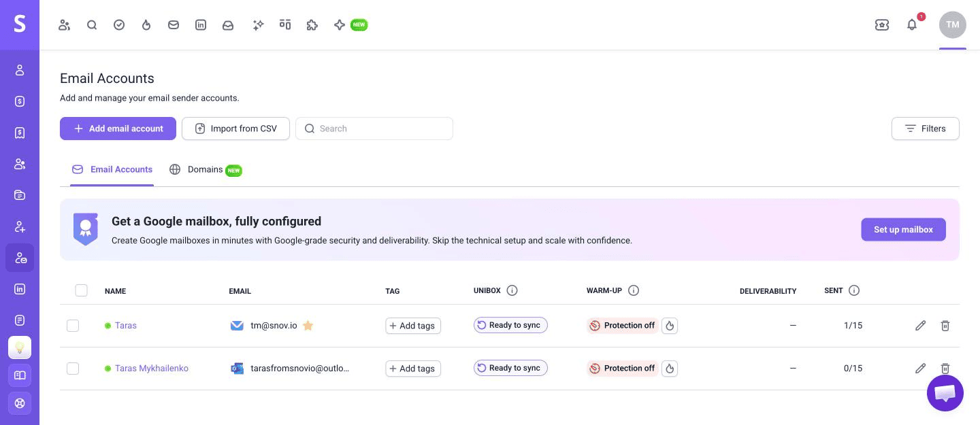Start warm-up flame for tm@snov.io

click(670, 326)
